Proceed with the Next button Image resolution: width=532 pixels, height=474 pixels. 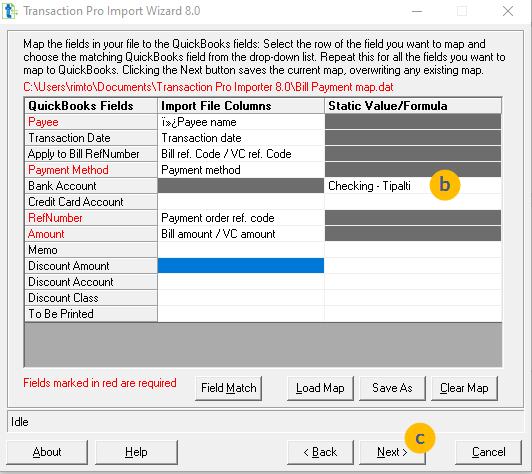click(x=392, y=452)
